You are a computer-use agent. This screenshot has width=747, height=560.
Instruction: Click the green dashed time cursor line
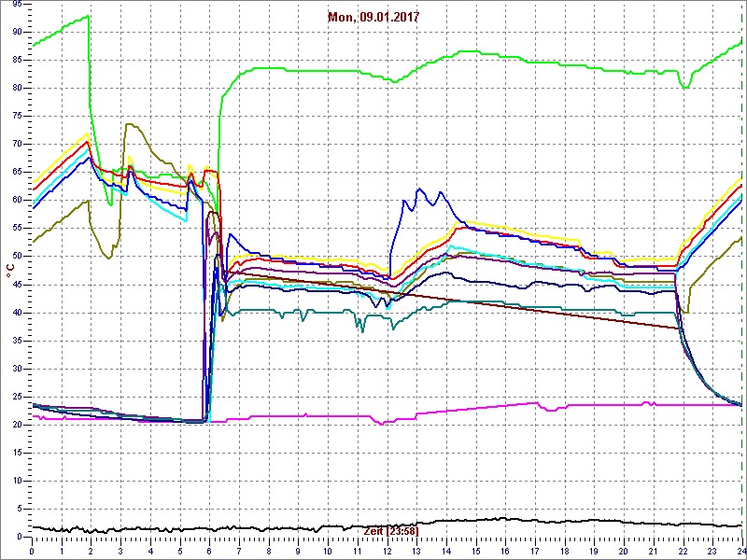point(741,280)
